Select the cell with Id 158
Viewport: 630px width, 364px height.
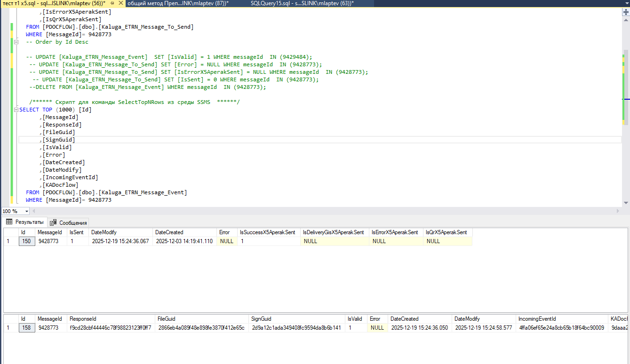[x=27, y=328]
